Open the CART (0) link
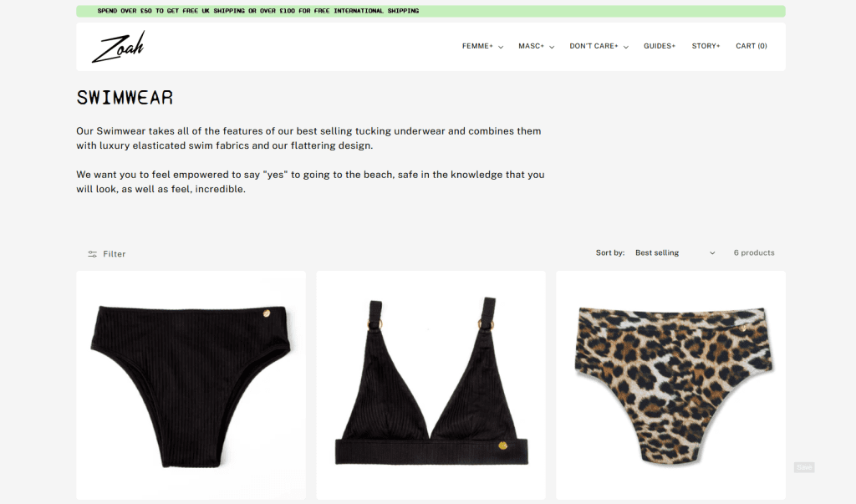Viewport: 856px width, 504px height. pos(752,46)
